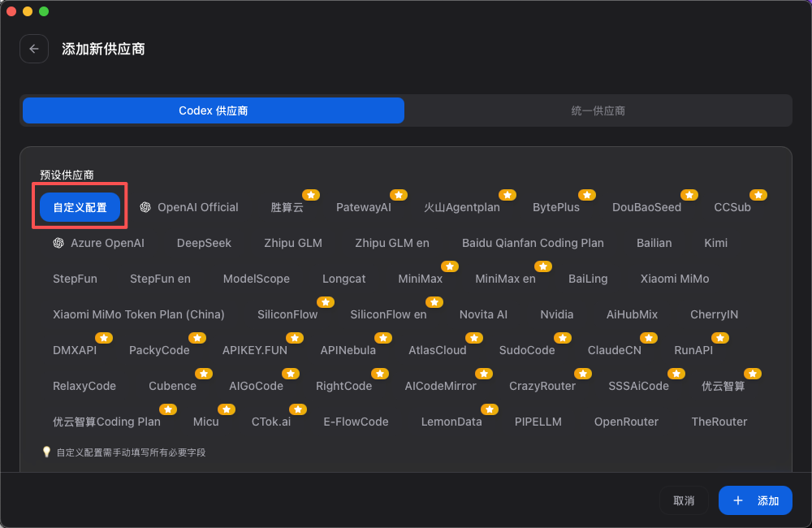Choose the ModelScope provider
Image resolution: width=812 pixels, height=528 pixels.
[x=257, y=279]
